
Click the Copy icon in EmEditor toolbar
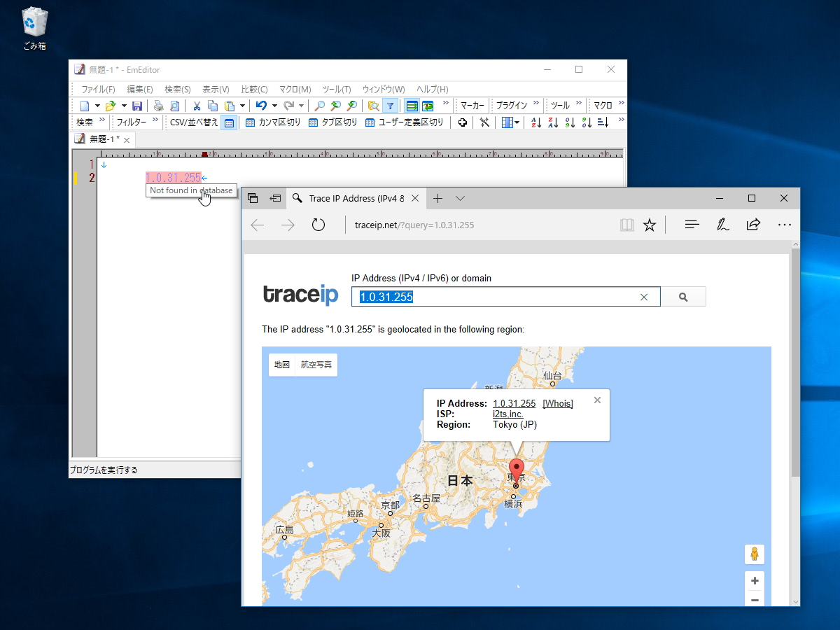coord(213,106)
